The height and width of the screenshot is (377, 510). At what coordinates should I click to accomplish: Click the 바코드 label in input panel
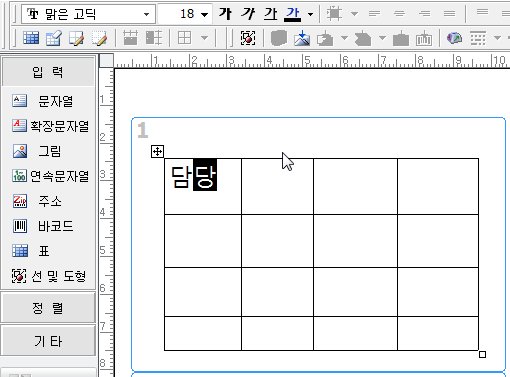pos(55,226)
